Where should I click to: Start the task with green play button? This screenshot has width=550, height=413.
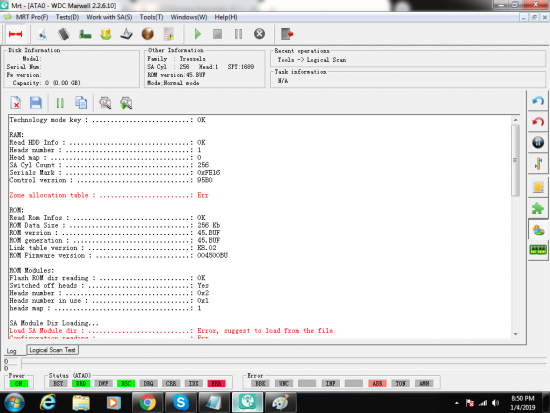click(197, 34)
